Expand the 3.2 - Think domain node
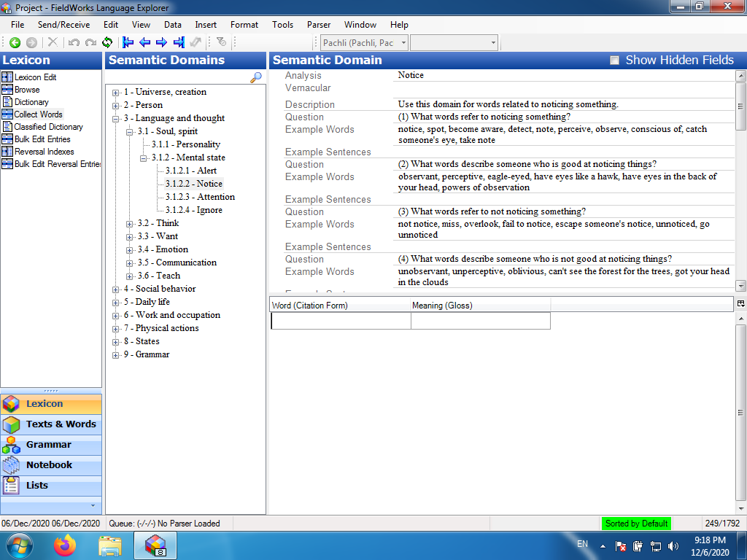Image resolution: width=747 pixels, height=560 pixels. (130, 223)
